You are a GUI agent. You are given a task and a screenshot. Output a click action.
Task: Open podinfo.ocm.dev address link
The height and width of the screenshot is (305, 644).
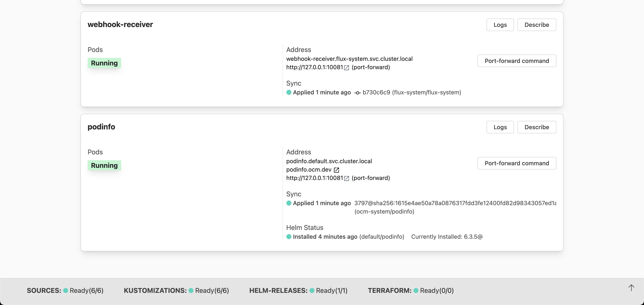coord(309,170)
